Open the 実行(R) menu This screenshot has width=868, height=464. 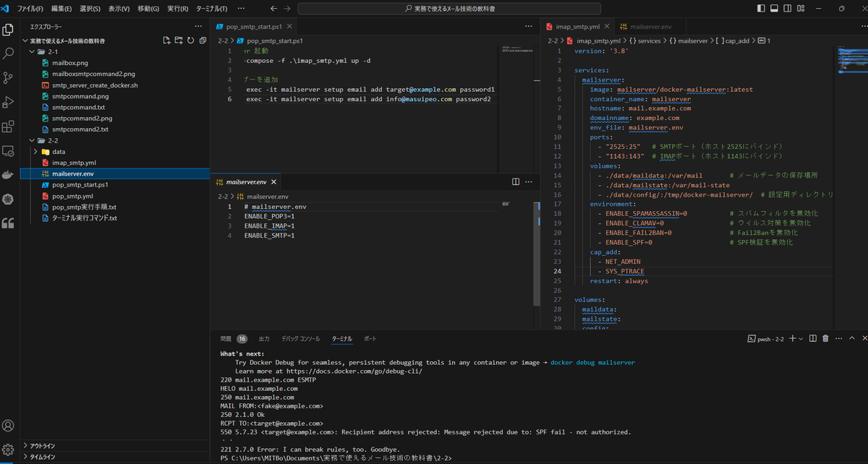[178, 9]
